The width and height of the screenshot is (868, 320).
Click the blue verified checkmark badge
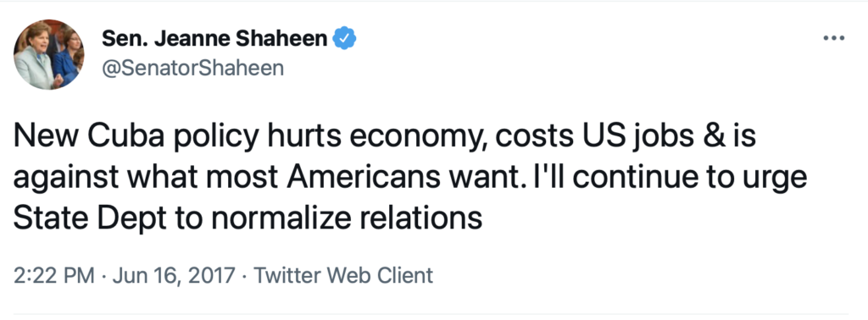click(x=344, y=38)
